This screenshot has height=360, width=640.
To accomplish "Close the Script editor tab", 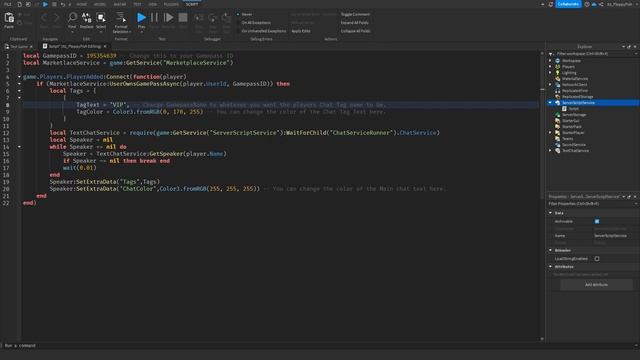I will click(105, 47).
